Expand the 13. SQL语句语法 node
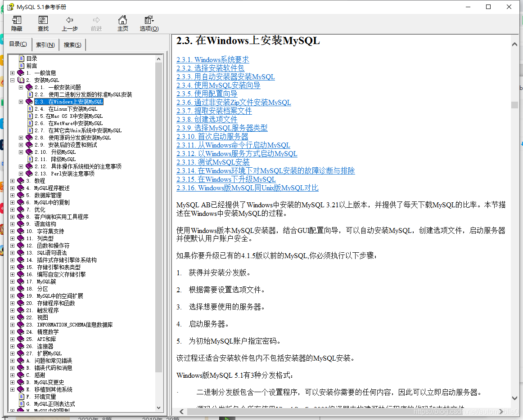The image size is (523, 420). point(12,253)
